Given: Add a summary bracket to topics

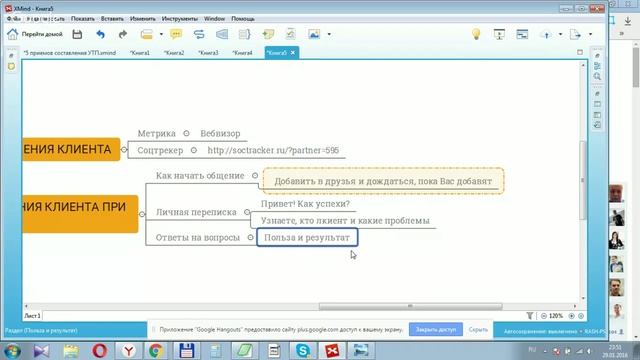Looking at the screenshot, I should coord(244,34).
